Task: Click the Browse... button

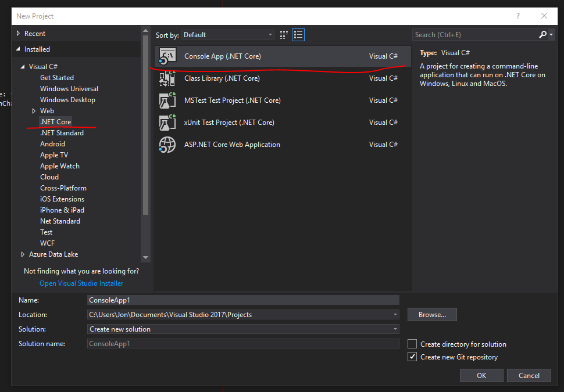Action: point(432,315)
